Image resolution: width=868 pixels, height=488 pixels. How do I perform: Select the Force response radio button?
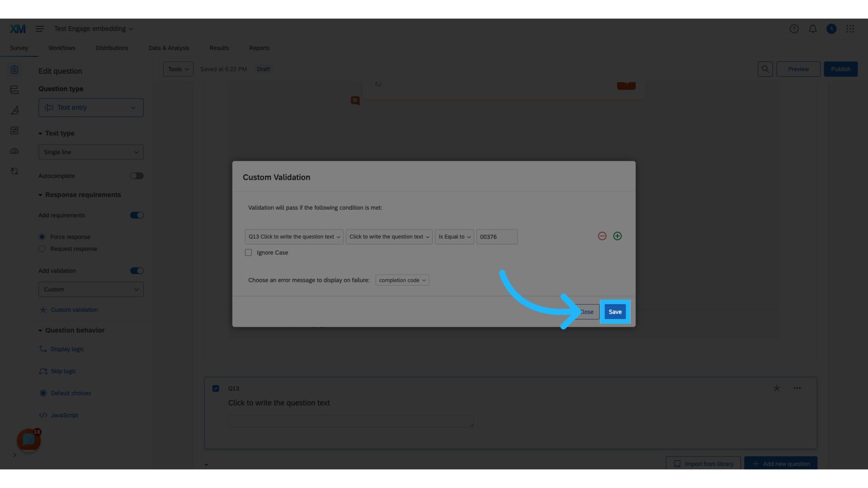click(42, 237)
